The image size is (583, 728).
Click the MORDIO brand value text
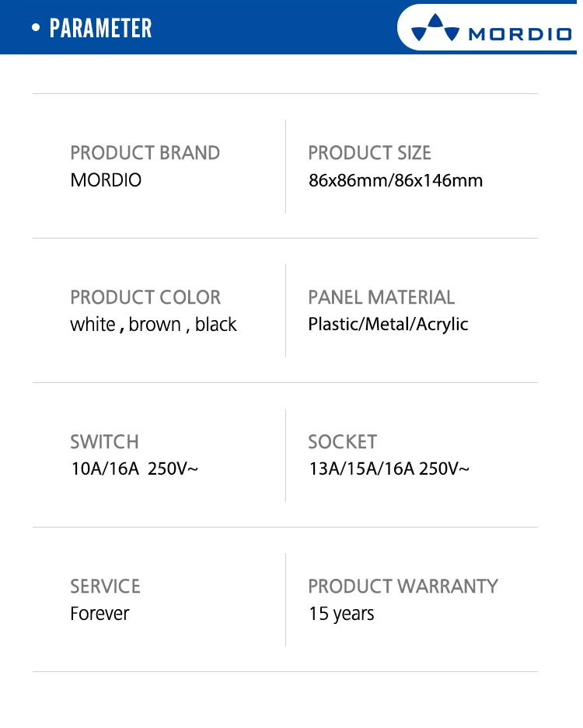pos(106,180)
